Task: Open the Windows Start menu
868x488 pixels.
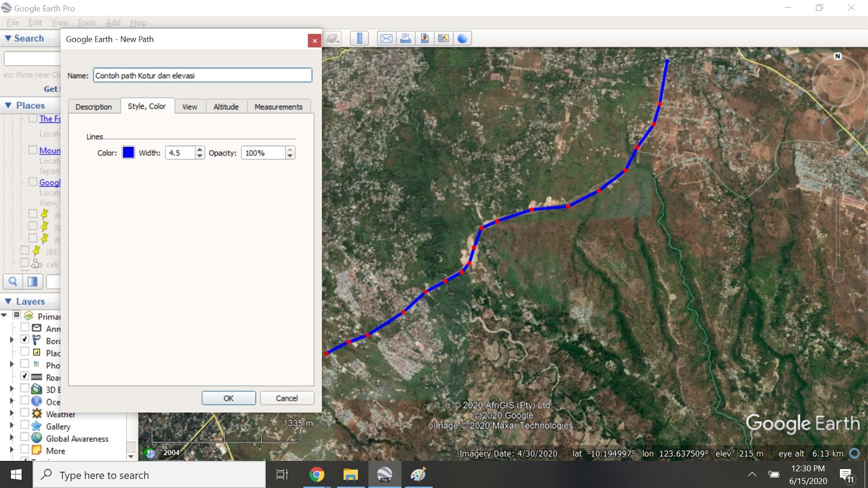Action: (16, 475)
